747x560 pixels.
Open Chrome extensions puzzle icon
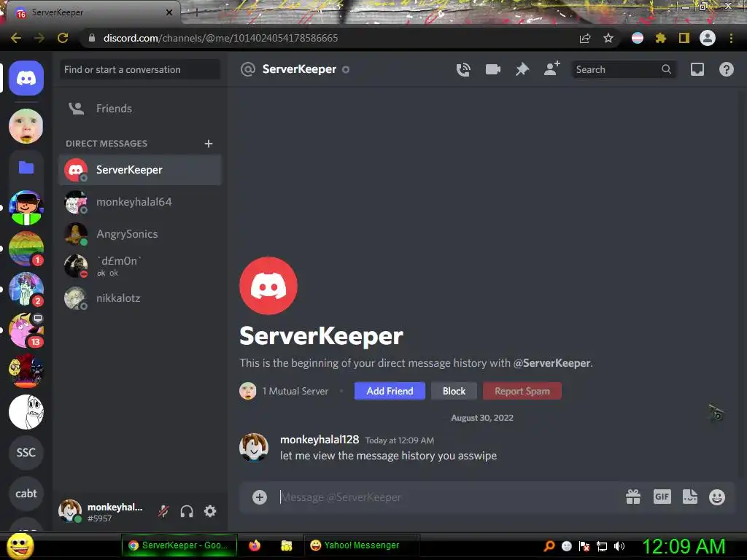click(660, 38)
